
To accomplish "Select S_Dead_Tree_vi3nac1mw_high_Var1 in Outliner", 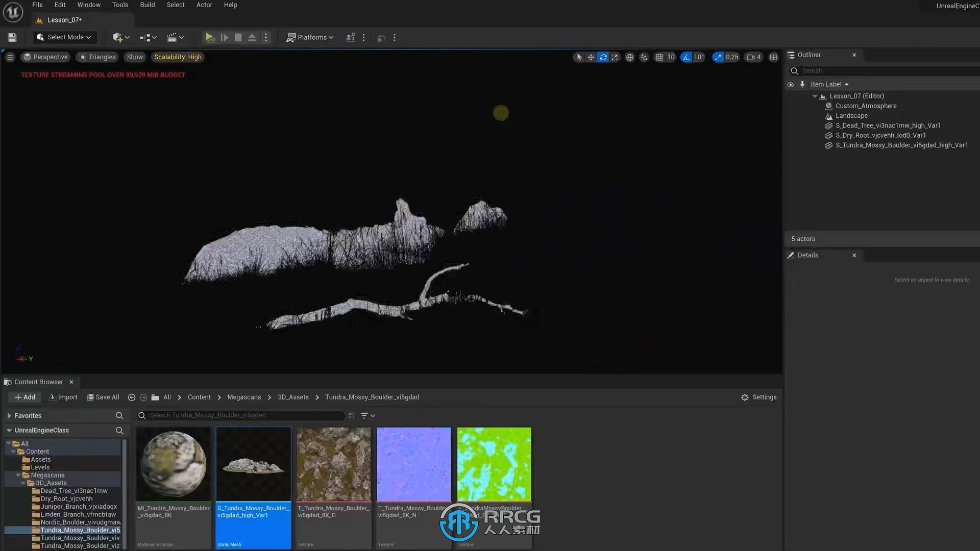I will click(x=888, y=126).
